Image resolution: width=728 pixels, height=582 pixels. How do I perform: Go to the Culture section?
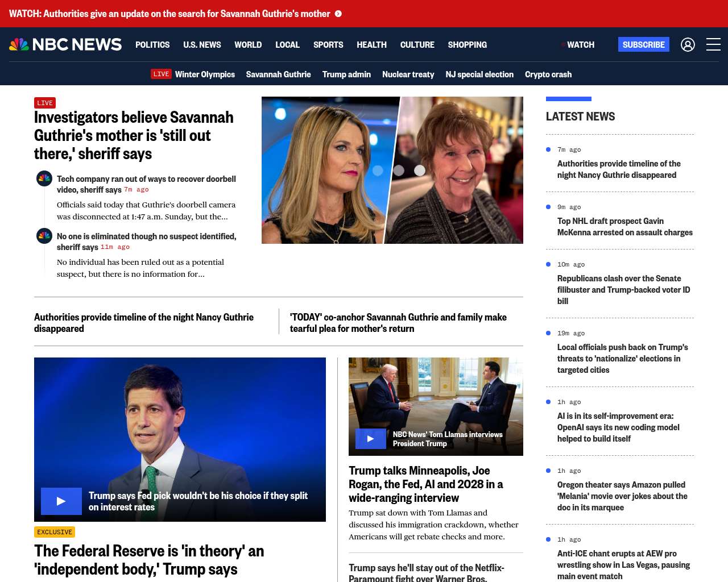click(x=417, y=44)
